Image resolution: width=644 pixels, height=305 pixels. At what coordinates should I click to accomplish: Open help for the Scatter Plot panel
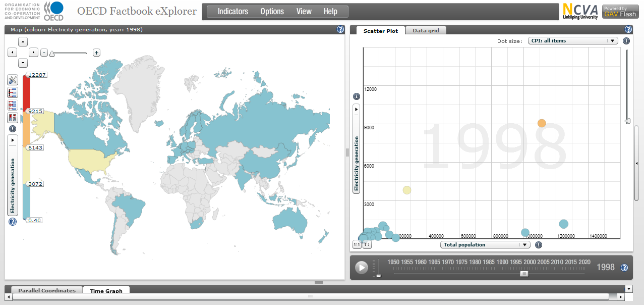click(x=628, y=29)
